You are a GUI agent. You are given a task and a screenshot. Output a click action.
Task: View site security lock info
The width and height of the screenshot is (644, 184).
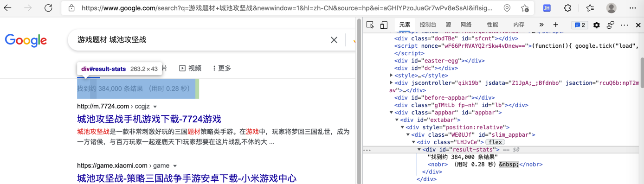[x=71, y=8]
